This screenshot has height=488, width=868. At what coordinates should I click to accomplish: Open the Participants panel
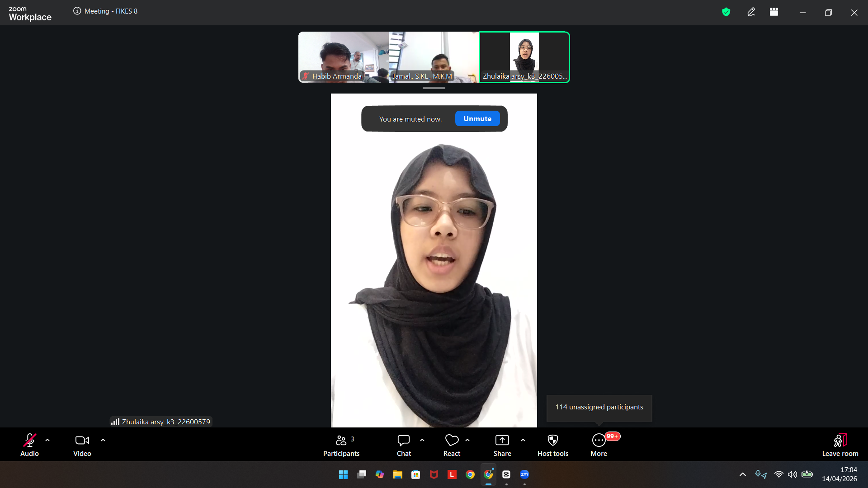[341, 445]
